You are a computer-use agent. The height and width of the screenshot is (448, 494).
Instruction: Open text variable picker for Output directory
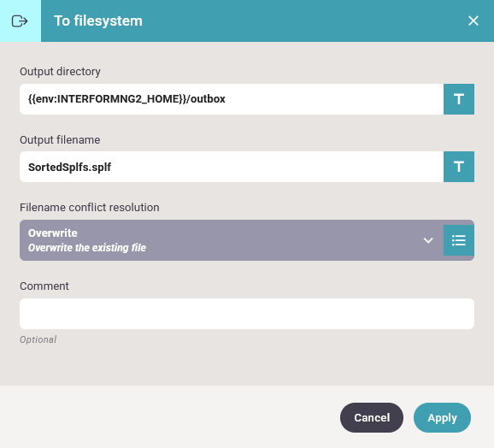click(459, 99)
